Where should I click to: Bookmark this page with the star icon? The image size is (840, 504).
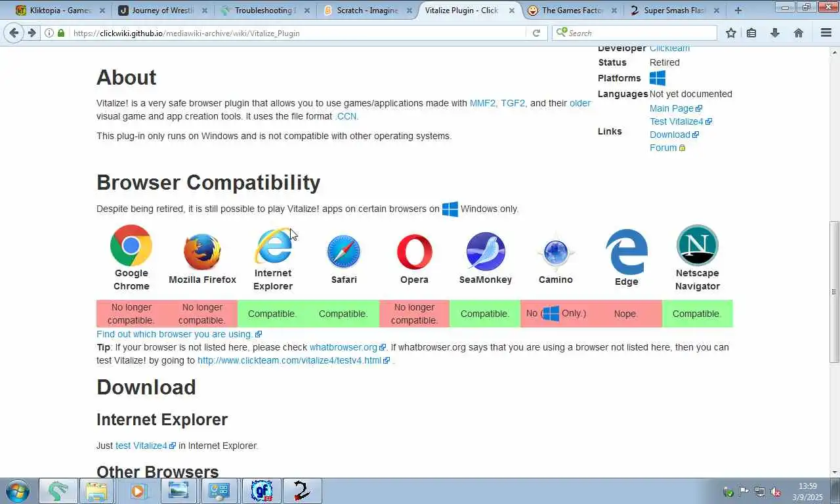(x=731, y=33)
